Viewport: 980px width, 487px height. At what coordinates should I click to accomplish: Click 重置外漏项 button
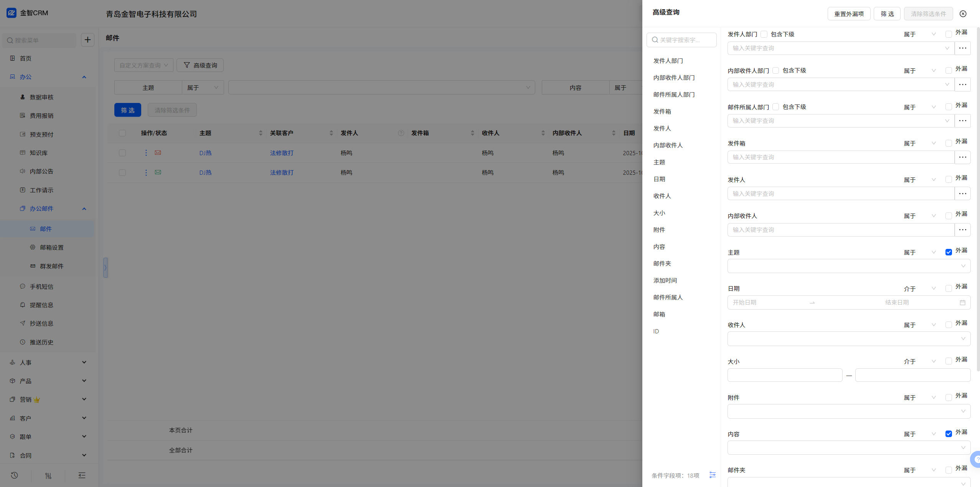pyautogui.click(x=849, y=14)
